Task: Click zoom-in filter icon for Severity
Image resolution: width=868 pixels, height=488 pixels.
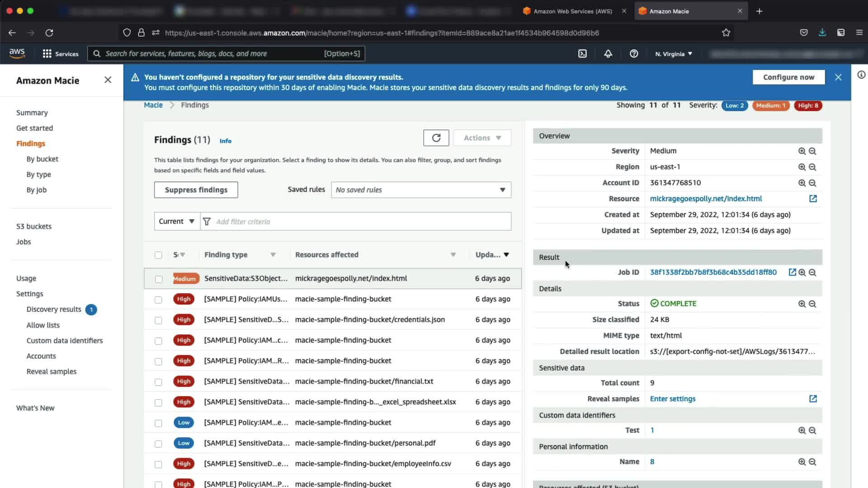Action: pos(802,151)
